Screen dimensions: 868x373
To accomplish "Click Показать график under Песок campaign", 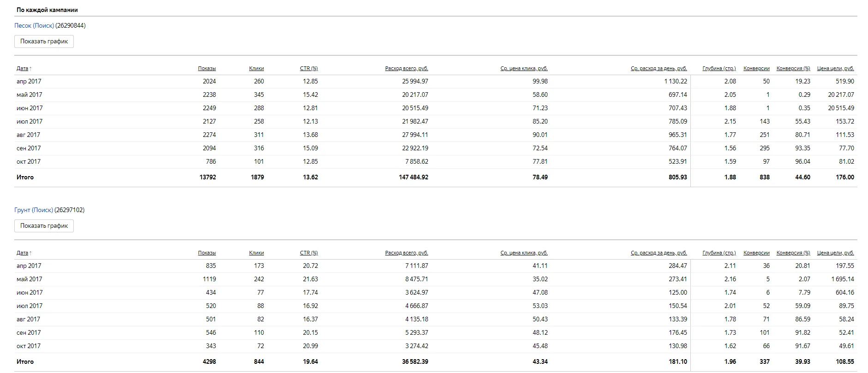I will point(44,41).
